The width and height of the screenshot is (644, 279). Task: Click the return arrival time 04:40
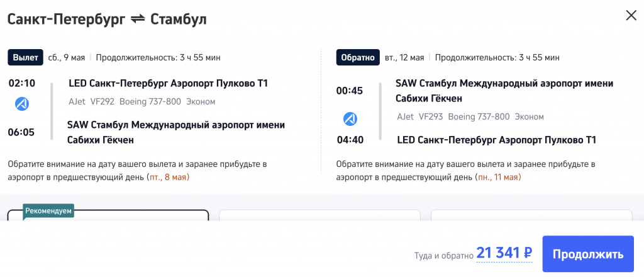click(349, 140)
